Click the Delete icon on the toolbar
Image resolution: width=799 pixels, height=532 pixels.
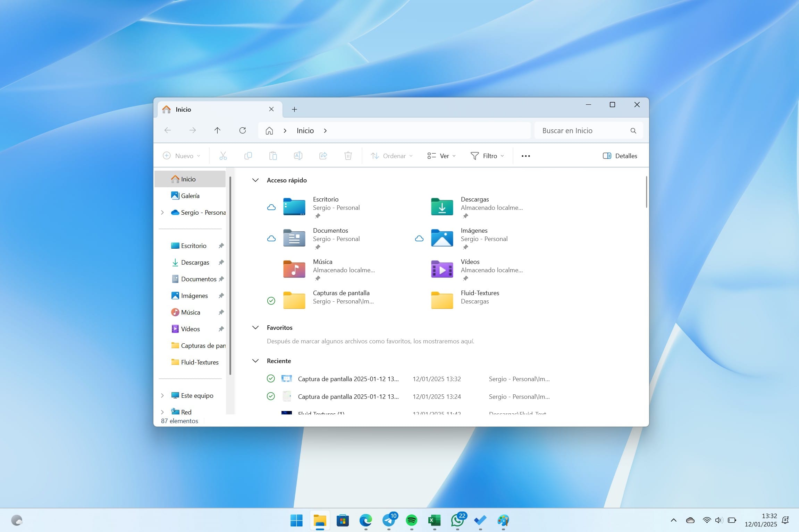click(x=348, y=155)
